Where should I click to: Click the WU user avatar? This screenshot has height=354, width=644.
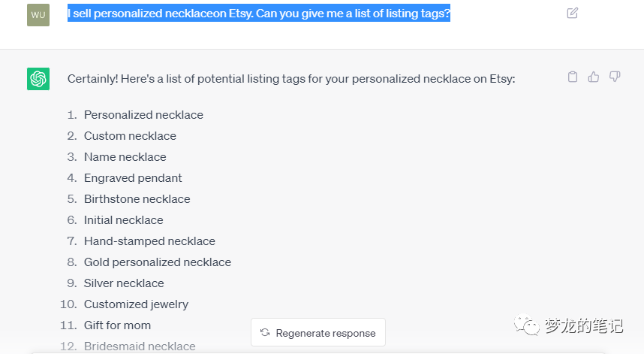coord(38,14)
